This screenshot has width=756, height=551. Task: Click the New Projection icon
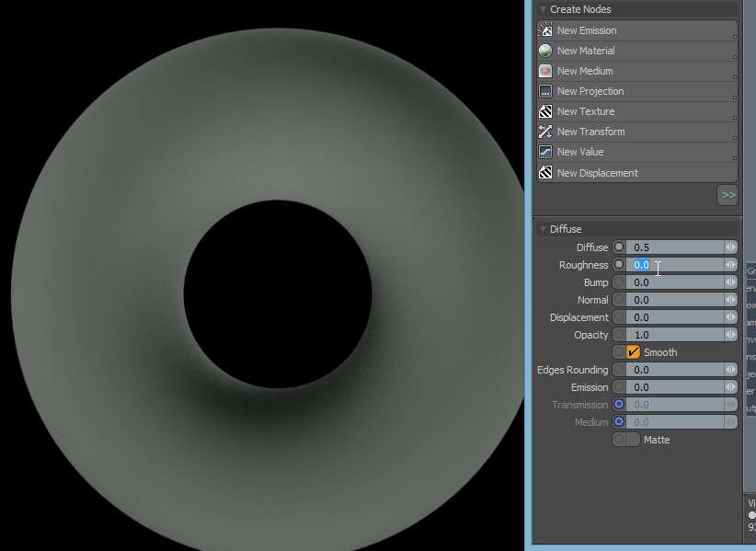coord(545,91)
